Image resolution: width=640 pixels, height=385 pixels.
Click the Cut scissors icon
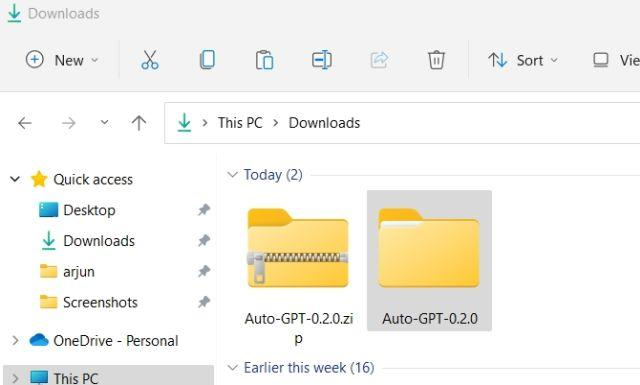(x=150, y=60)
